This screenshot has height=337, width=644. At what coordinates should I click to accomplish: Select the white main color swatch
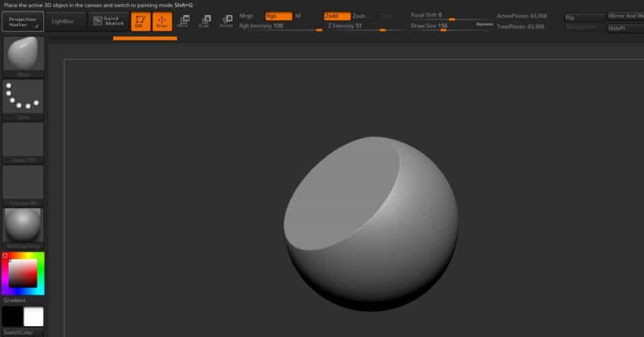point(33,316)
